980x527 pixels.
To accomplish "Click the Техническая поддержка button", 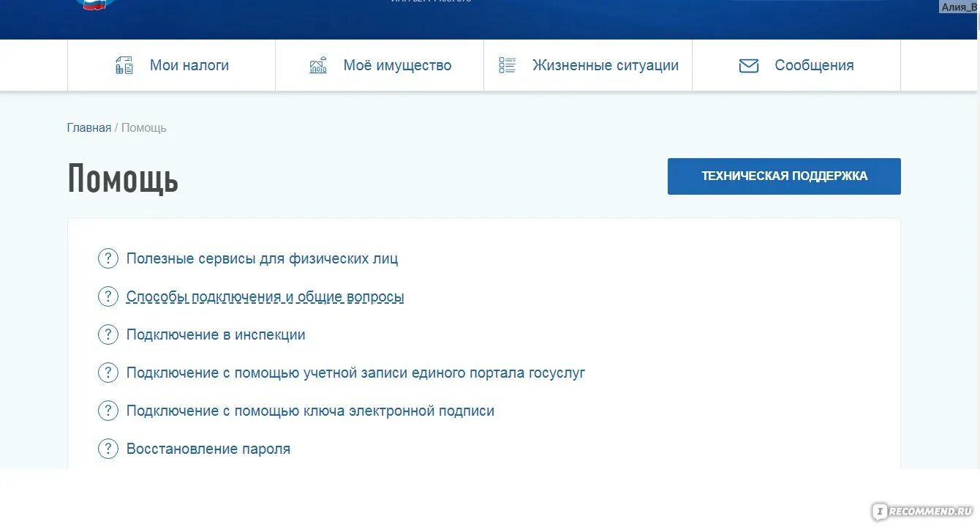I will point(784,176).
